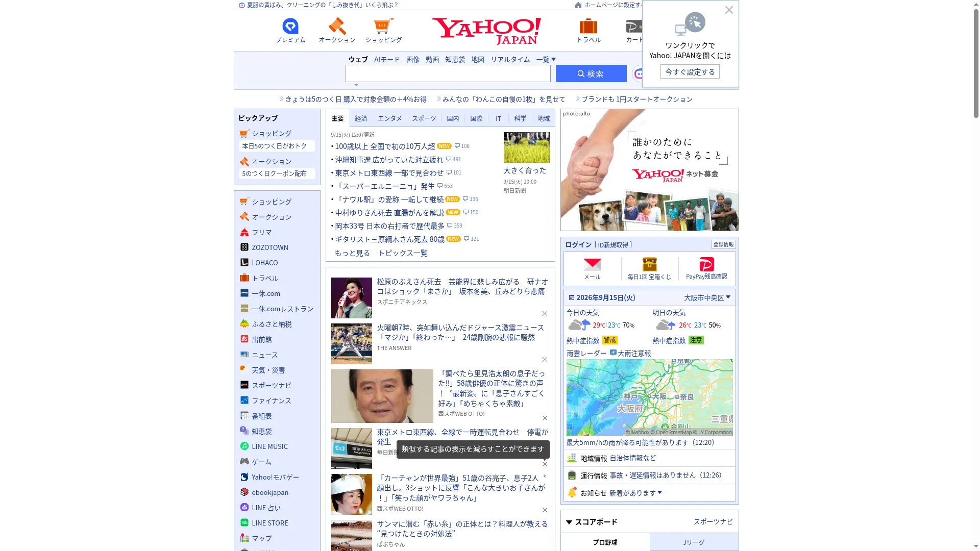This screenshot has height=551, width=980.
Task: Open the トピックス一覧 link
Action: (x=403, y=253)
